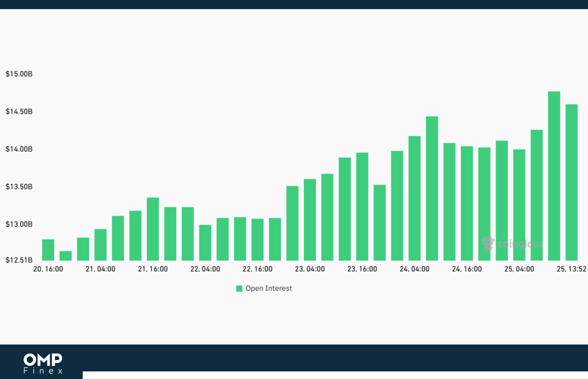Click the bar above 20, 16:00
The width and height of the screenshot is (588, 379).
point(48,250)
